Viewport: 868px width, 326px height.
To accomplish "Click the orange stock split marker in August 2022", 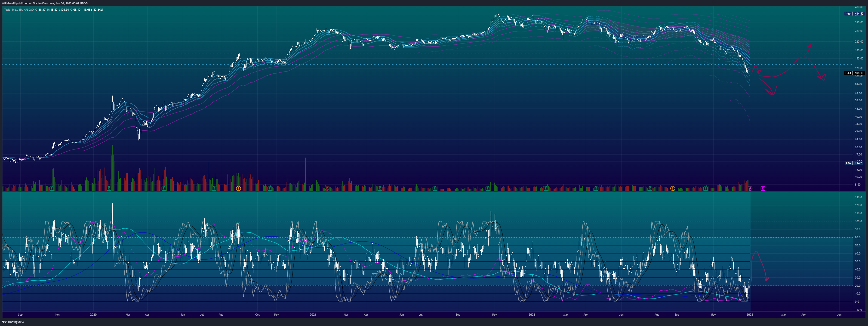I will coord(673,189).
